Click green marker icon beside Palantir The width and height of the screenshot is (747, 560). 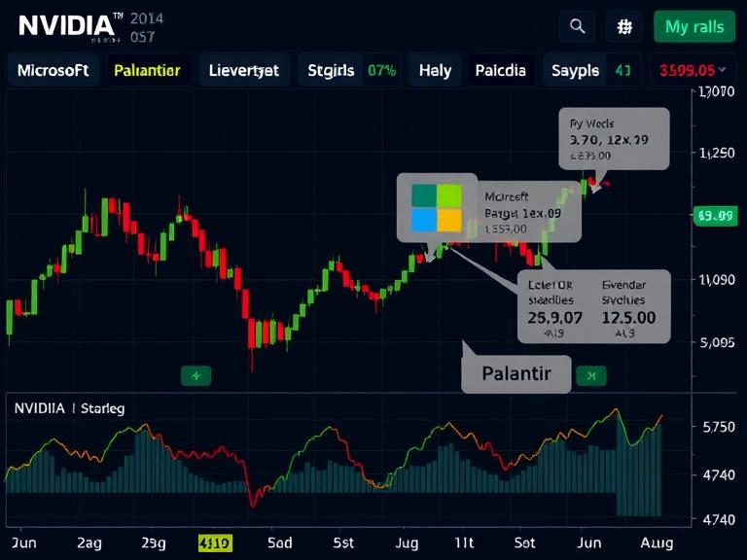click(591, 376)
